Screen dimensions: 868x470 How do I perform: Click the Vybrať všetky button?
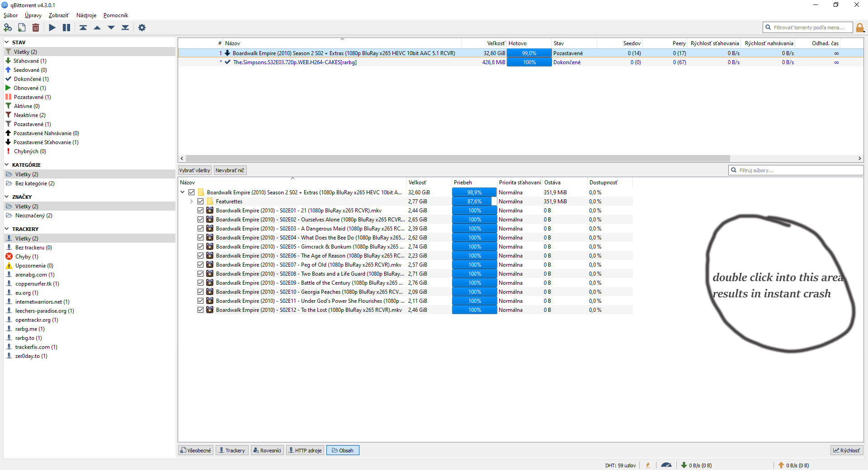[195, 170]
